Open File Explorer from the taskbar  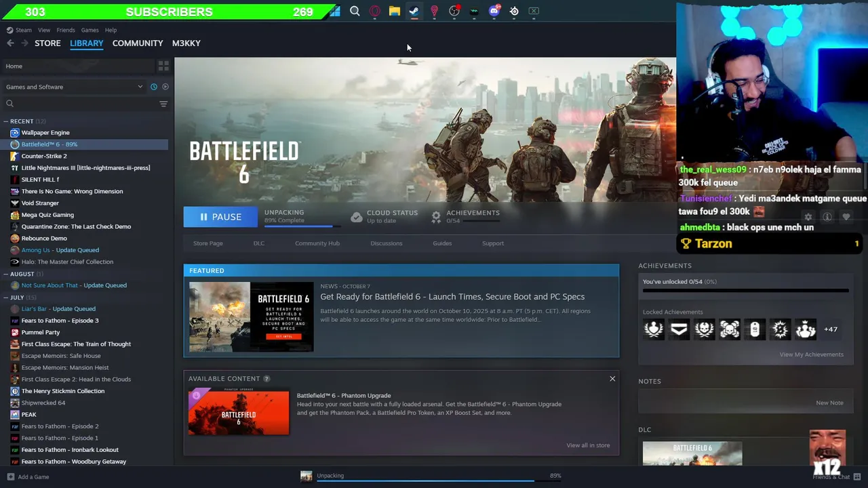[394, 11]
